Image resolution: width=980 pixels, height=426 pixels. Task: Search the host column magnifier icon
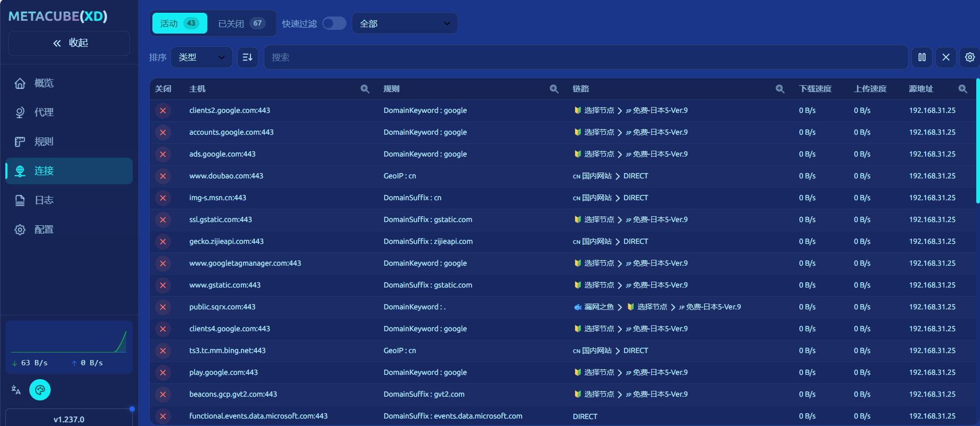click(x=365, y=89)
